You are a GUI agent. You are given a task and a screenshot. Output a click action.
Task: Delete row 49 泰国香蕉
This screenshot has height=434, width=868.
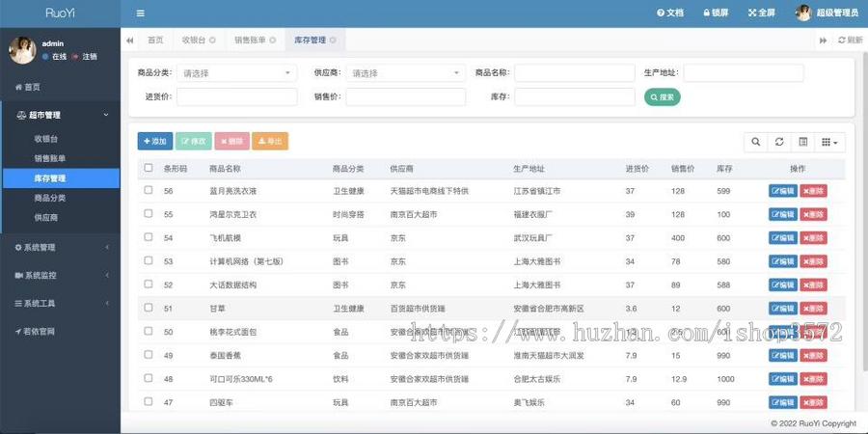[x=813, y=355]
